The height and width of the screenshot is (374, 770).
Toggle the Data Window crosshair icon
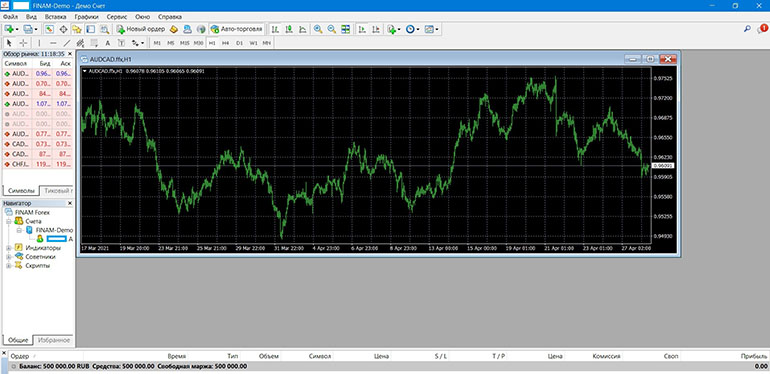[63, 29]
